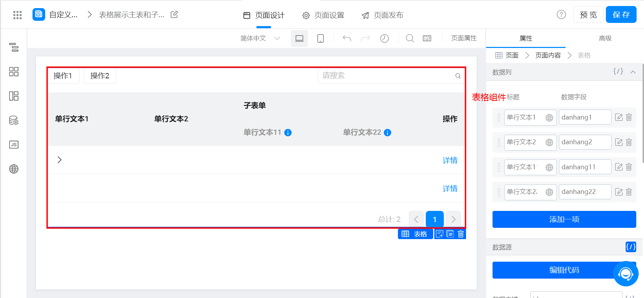Click the danhang1 data field input
The height and width of the screenshot is (298, 644).
(x=585, y=117)
